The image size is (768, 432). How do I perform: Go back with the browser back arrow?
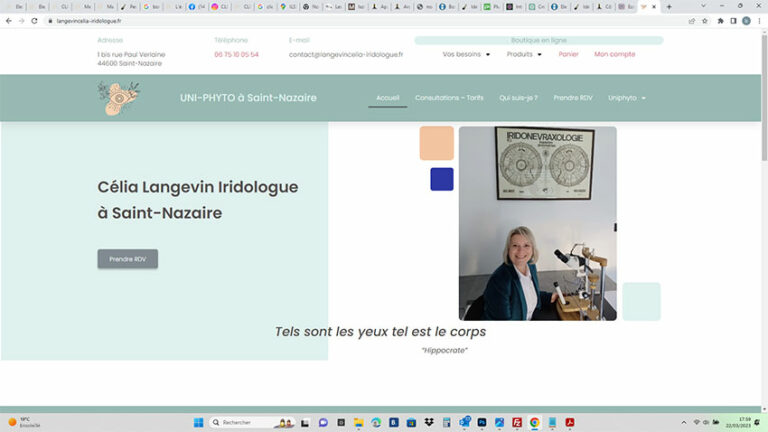8,21
